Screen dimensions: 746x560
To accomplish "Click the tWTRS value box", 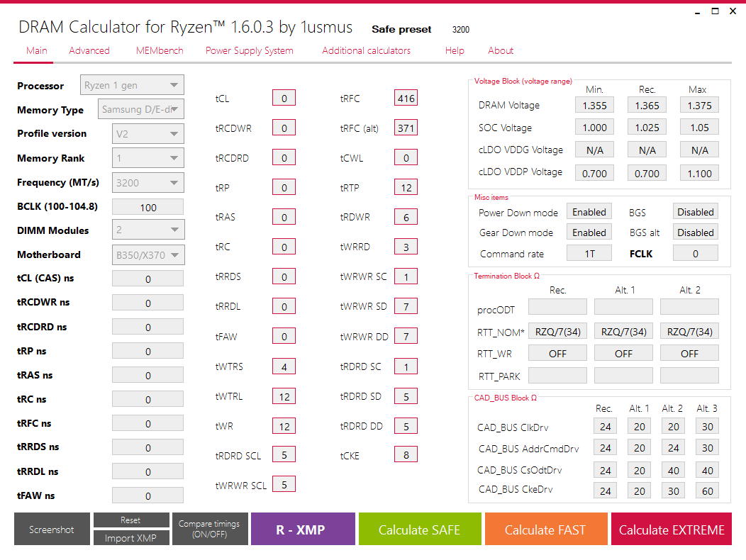I will (284, 366).
